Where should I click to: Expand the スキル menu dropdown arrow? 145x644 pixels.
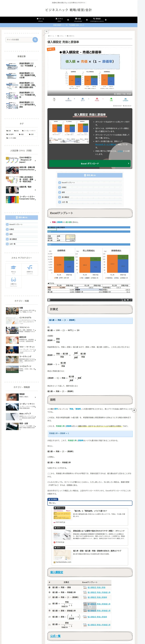click(68, 20)
